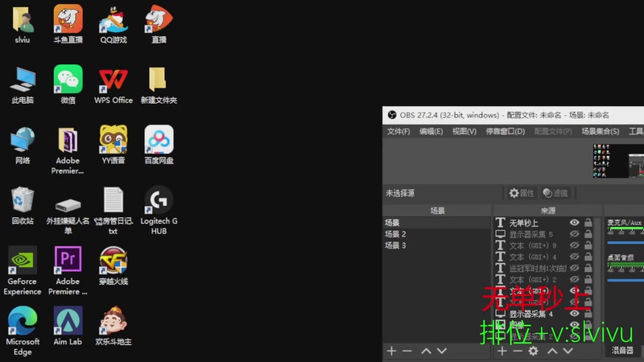Image resolution: width=644 pixels, height=362 pixels.
Task: Move the selected source up
Action: tap(552, 351)
